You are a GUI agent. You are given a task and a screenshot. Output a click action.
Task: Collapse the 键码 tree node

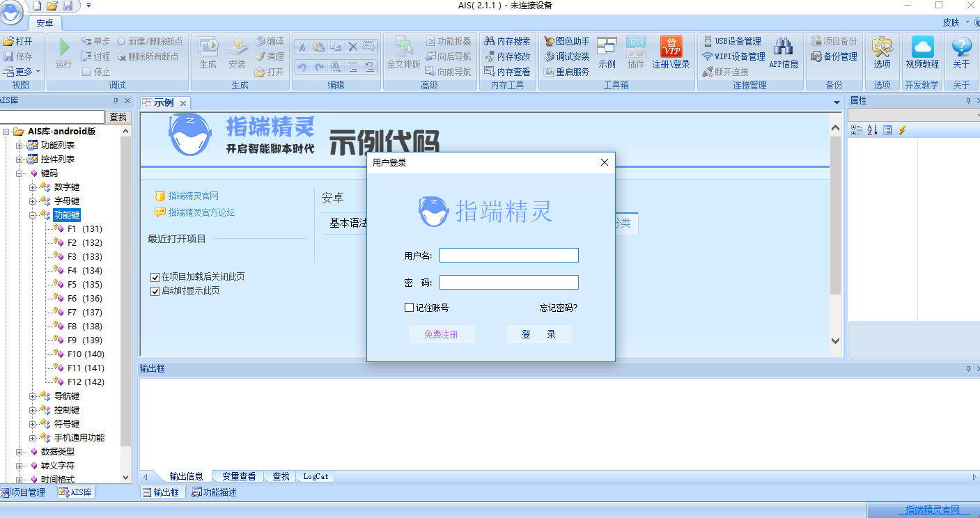(20, 173)
